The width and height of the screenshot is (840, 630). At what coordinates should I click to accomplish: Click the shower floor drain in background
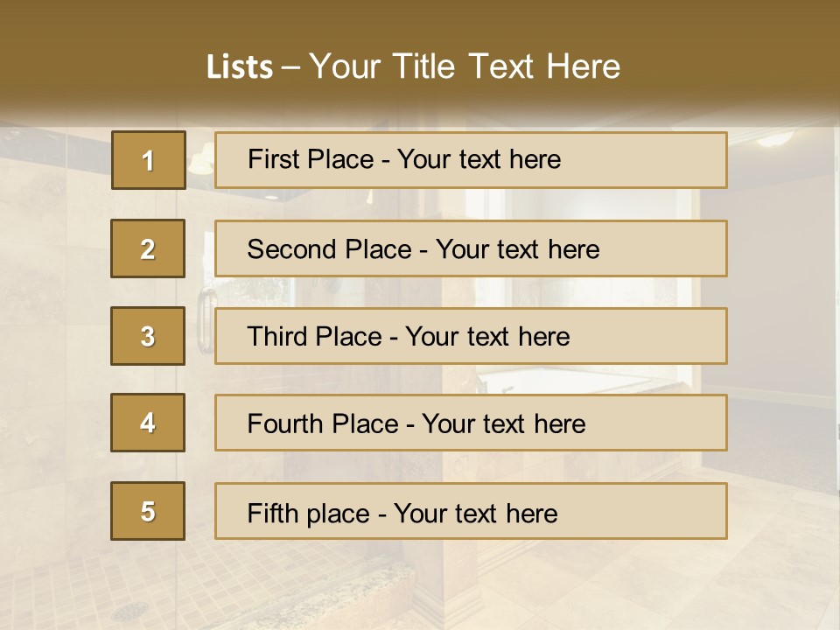[x=130, y=612]
